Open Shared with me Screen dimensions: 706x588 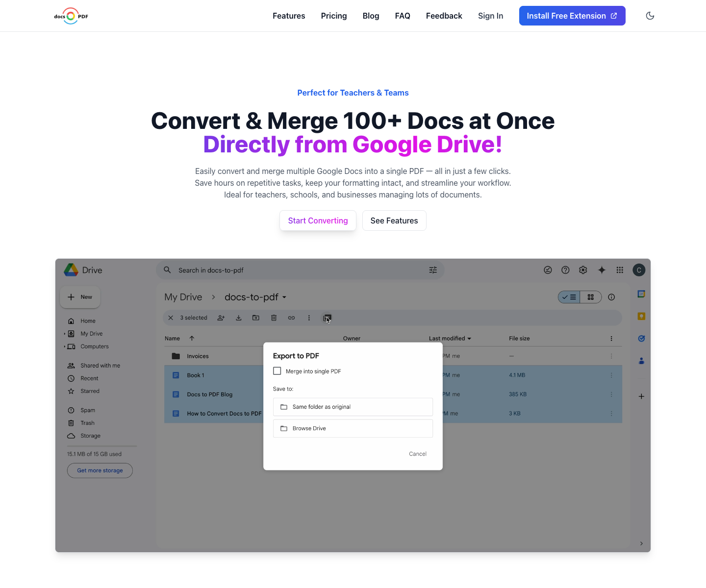[x=100, y=366]
